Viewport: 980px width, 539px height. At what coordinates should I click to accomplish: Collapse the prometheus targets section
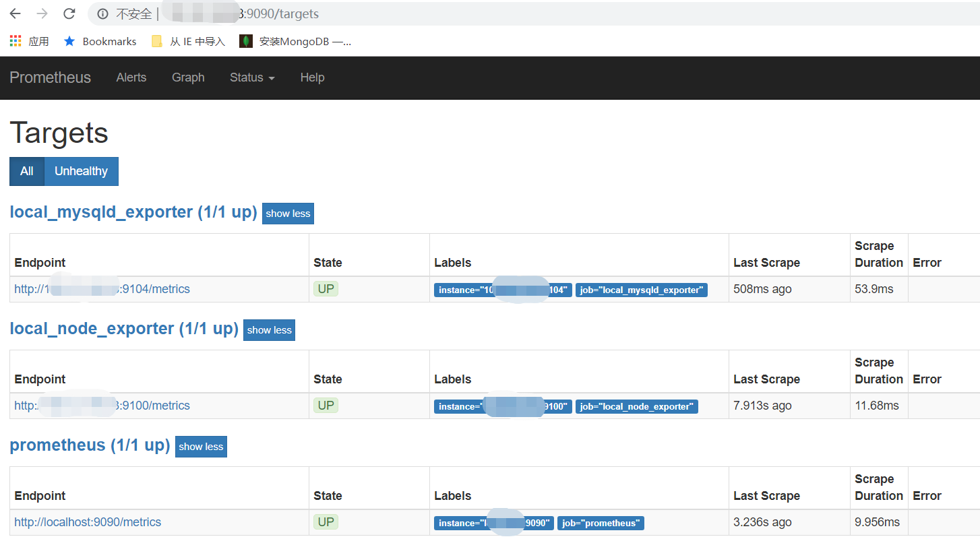(x=201, y=446)
